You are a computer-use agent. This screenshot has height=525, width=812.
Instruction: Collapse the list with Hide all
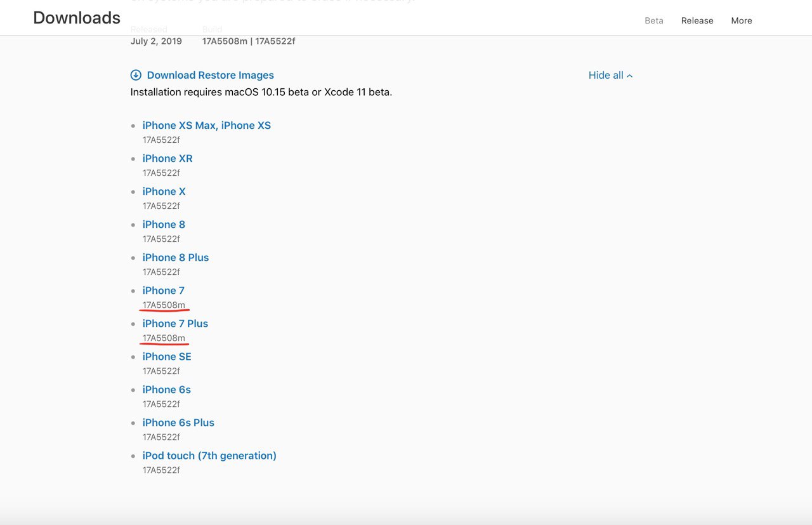(610, 75)
